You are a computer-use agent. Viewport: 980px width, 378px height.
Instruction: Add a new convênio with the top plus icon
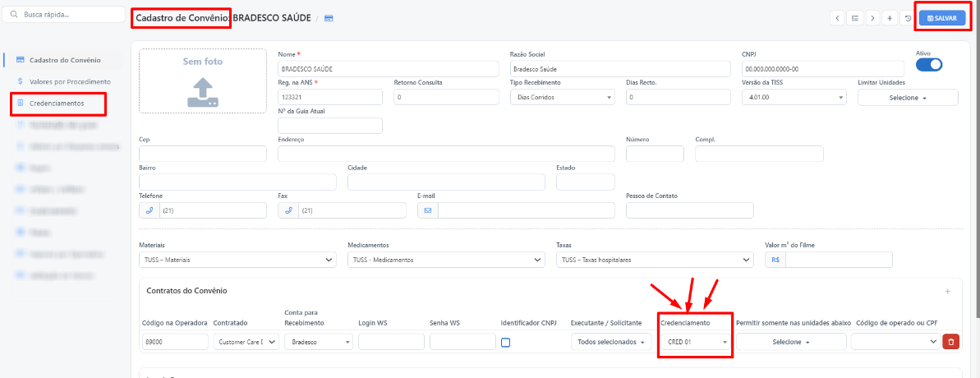(890, 18)
